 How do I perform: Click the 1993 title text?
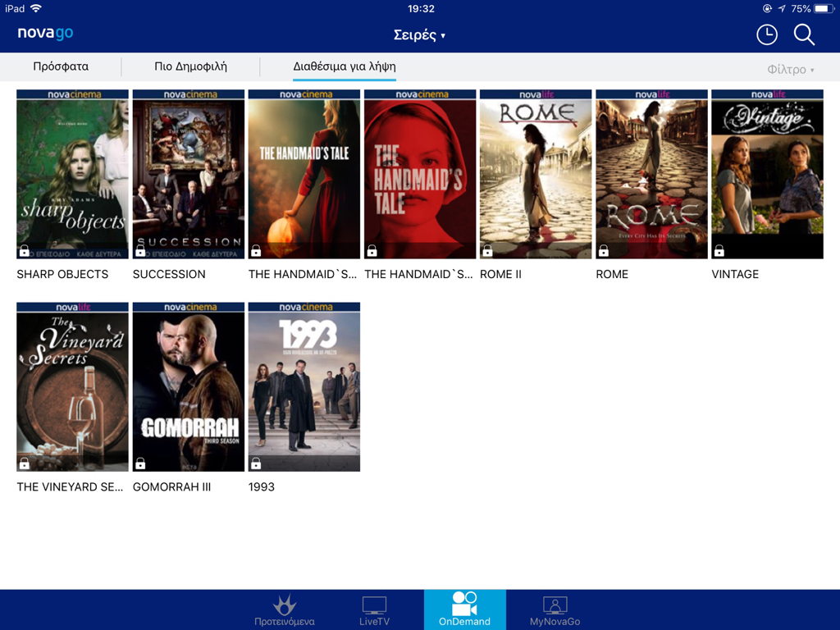(x=262, y=487)
